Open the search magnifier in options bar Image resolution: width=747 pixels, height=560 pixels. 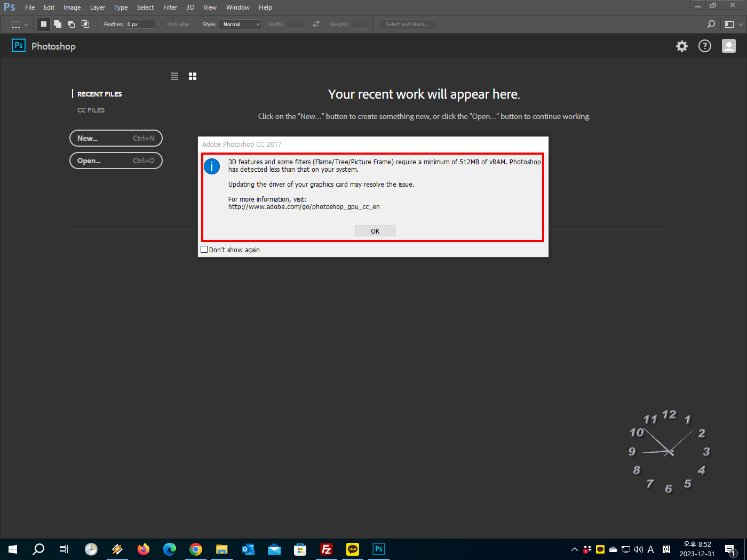pos(711,24)
